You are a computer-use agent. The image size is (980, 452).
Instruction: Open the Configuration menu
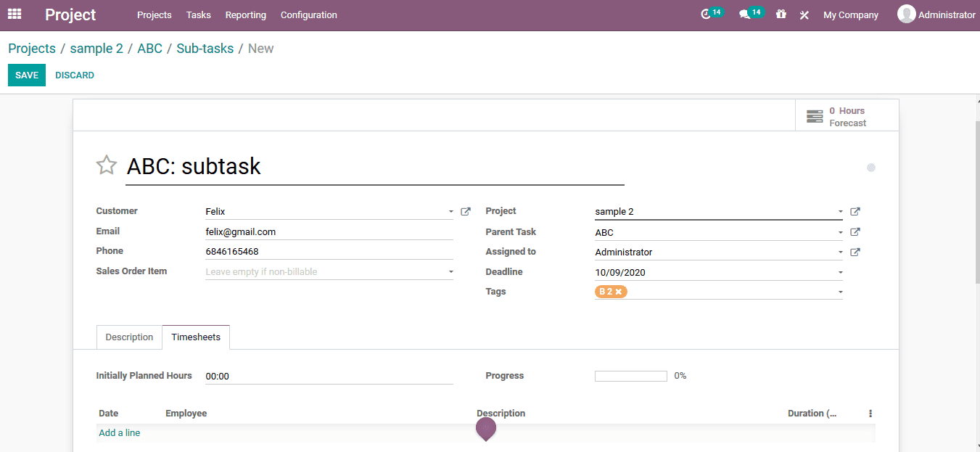[308, 15]
